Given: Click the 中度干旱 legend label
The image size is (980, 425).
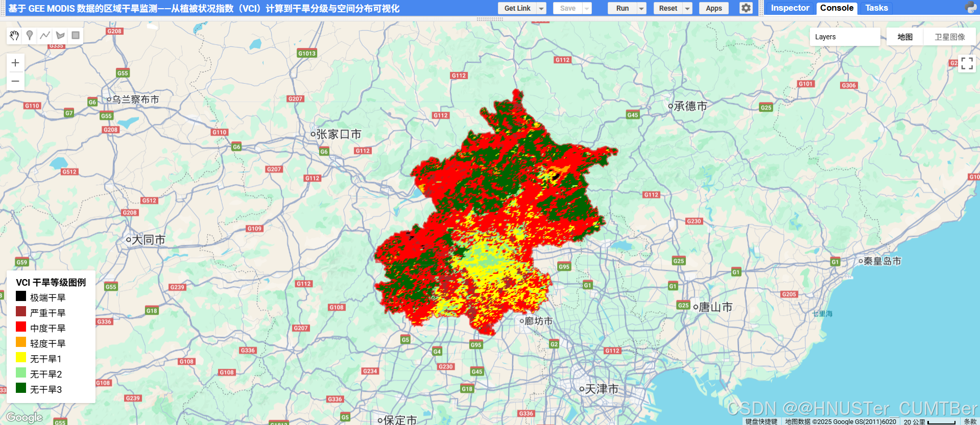Looking at the screenshot, I should (47, 328).
